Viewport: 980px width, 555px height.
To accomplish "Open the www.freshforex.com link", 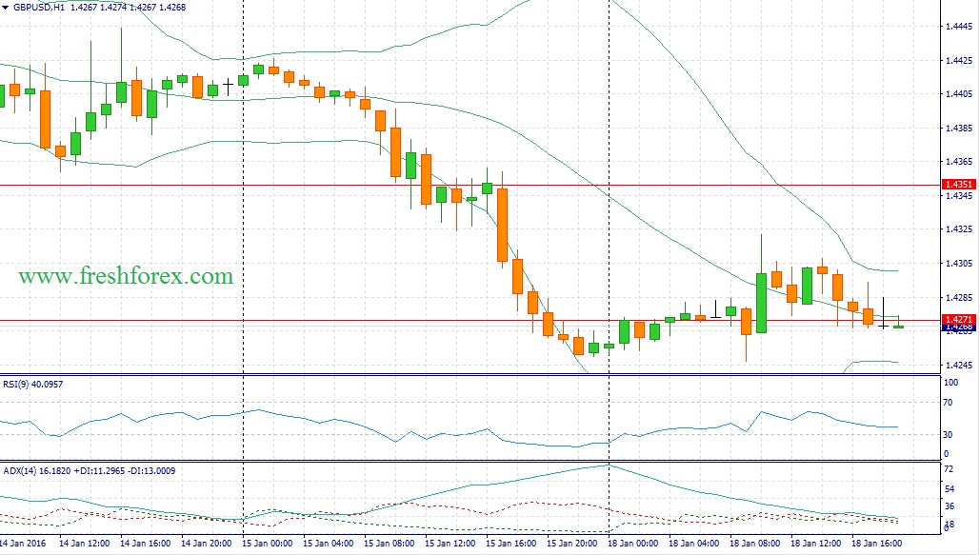I will pos(125,276).
